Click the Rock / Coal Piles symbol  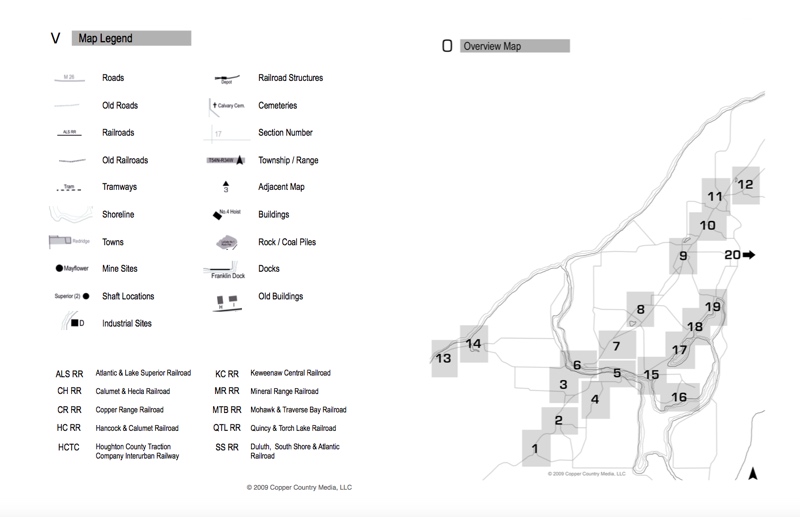pyautogui.click(x=227, y=242)
